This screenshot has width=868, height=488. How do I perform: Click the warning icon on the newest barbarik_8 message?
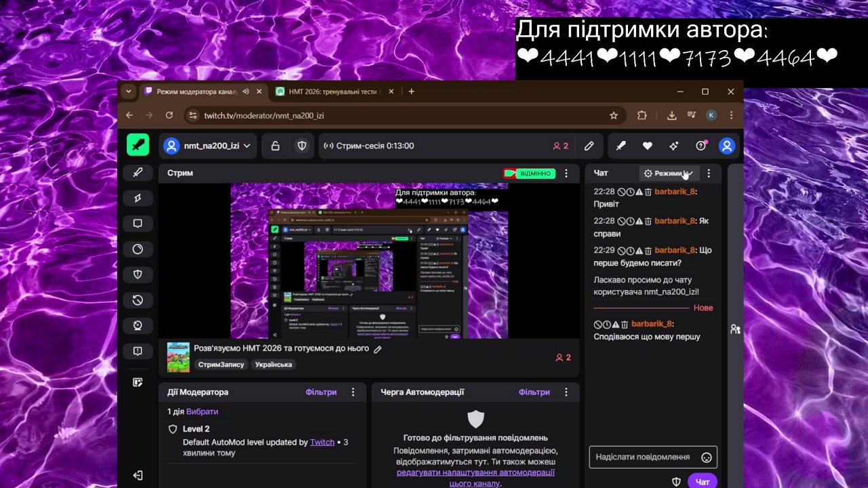(x=616, y=324)
